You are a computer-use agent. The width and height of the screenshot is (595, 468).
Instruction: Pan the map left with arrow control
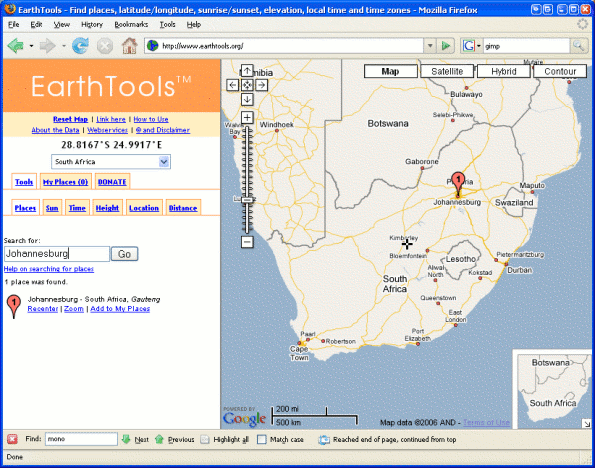(x=233, y=85)
